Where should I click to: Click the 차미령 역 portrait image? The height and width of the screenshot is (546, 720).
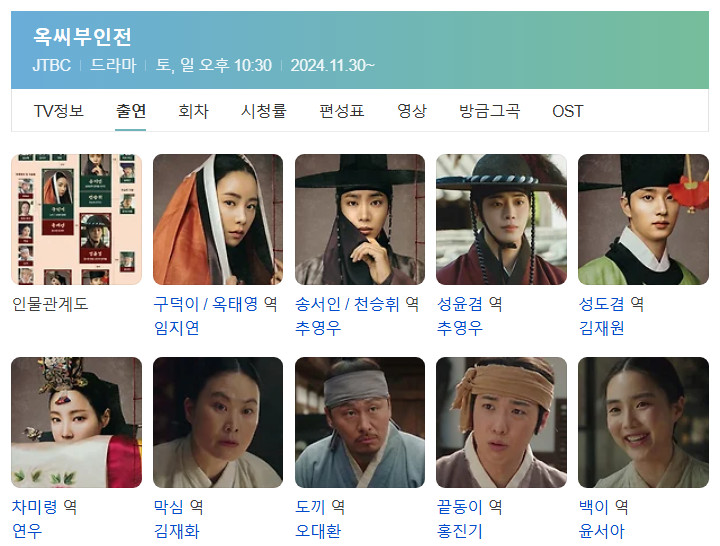(x=76, y=422)
